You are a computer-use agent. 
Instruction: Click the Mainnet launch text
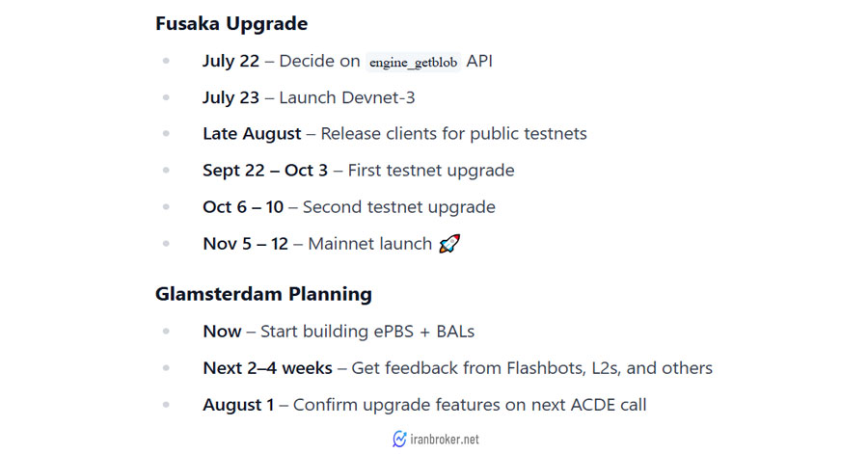pyautogui.click(x=369, y=244)
